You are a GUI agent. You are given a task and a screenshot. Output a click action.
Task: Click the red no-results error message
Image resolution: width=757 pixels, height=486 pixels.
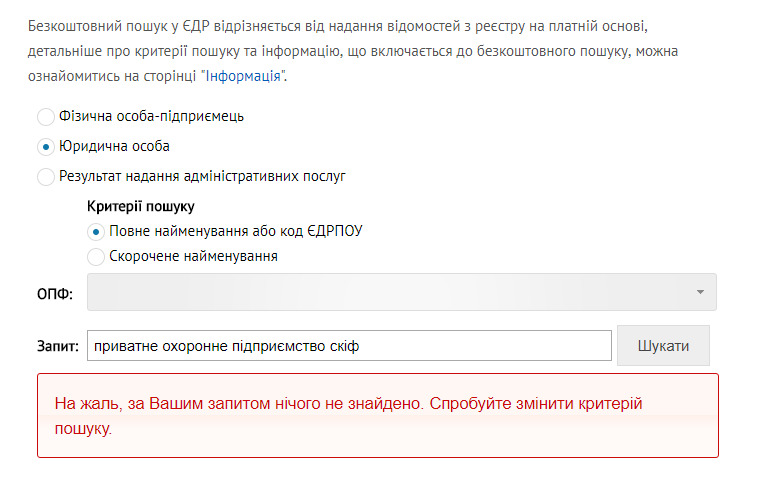[x=378, y=416]
